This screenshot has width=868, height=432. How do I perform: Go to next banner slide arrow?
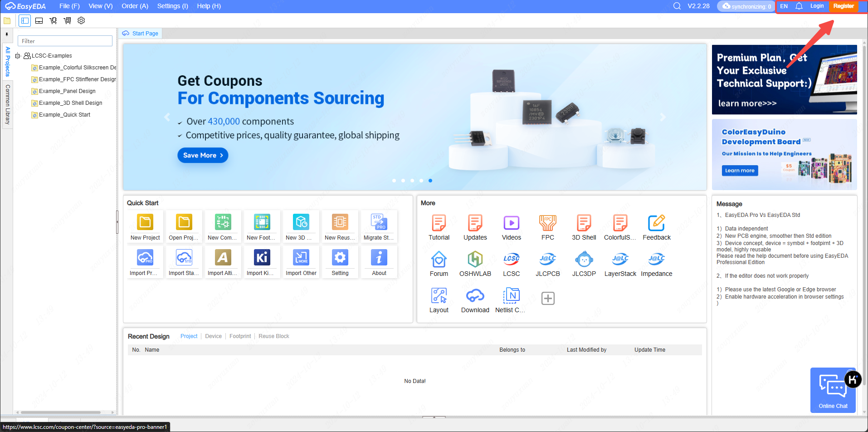pyautogui.click(x=663, y=117)
